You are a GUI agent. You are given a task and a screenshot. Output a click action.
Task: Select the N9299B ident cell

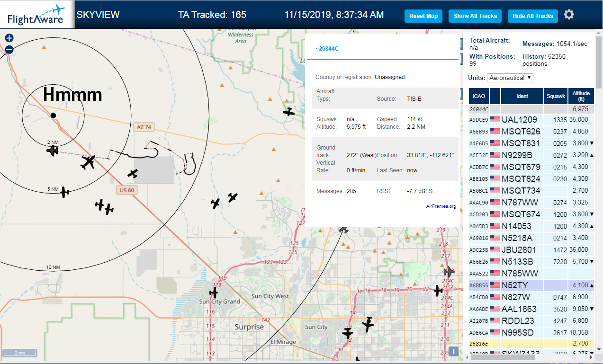pos(522,155)
